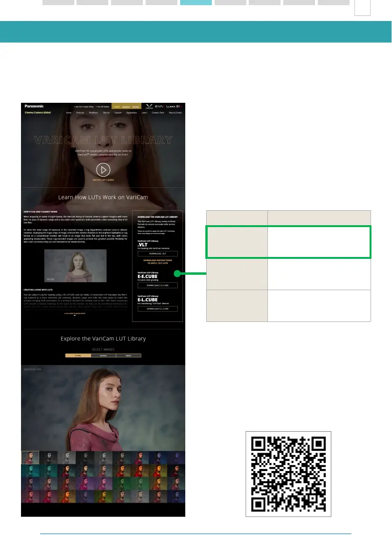Viewport: 392px width, 556px height.
Task: Click the Download .VLT button
Action: coord(158,254)
